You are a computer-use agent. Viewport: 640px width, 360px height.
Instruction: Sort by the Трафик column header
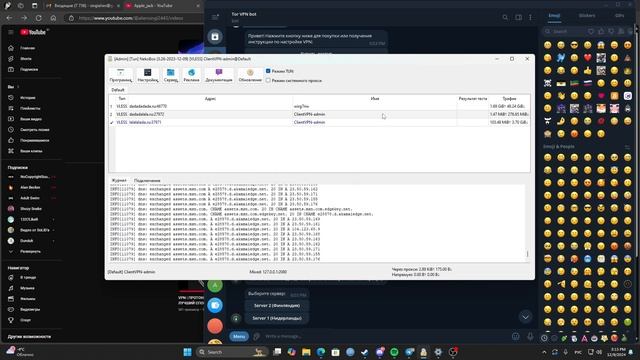pos(509,98)
